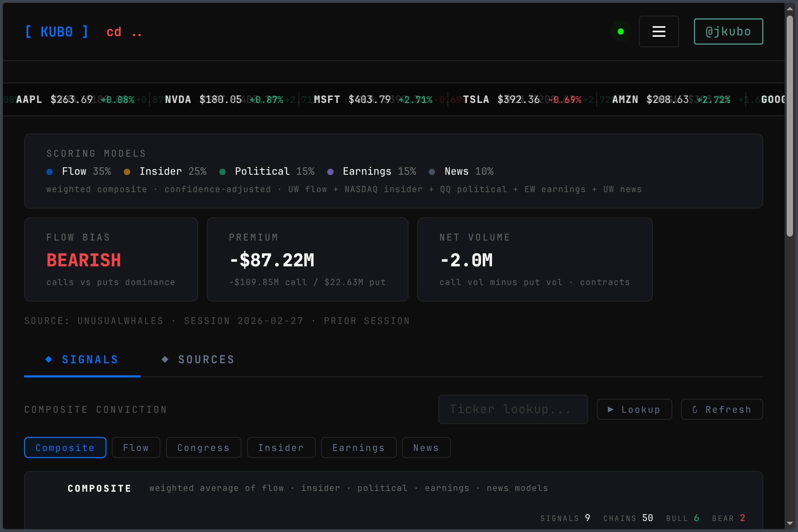Click the blue Flow model dot
This screenshot has height=532, width=798.
click(x=50, y=172)
